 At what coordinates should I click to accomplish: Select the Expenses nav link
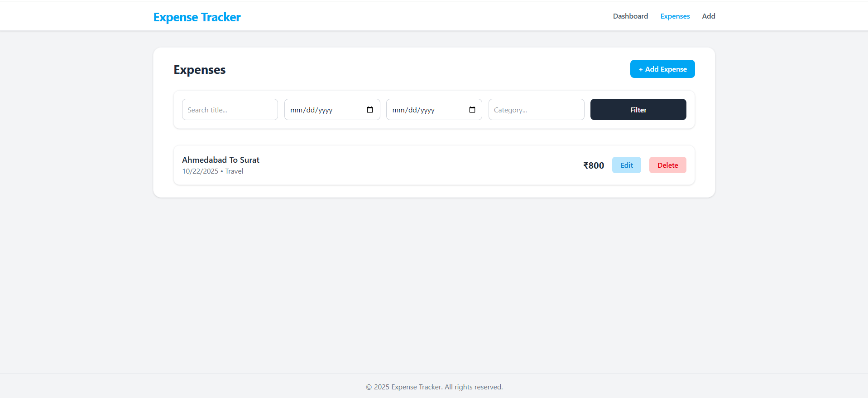tap(675, 16)
